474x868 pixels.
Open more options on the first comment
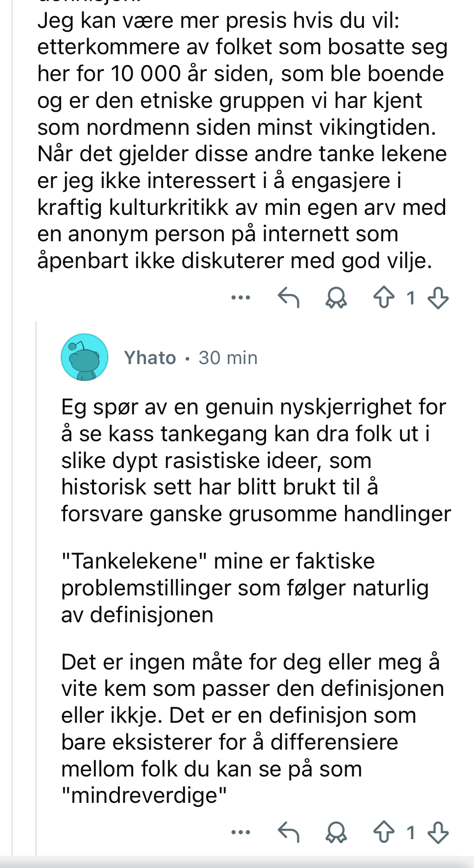point(241,297)
